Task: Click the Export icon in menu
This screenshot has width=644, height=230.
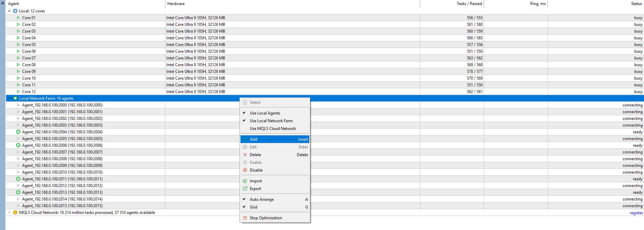Action: point(245,189)
